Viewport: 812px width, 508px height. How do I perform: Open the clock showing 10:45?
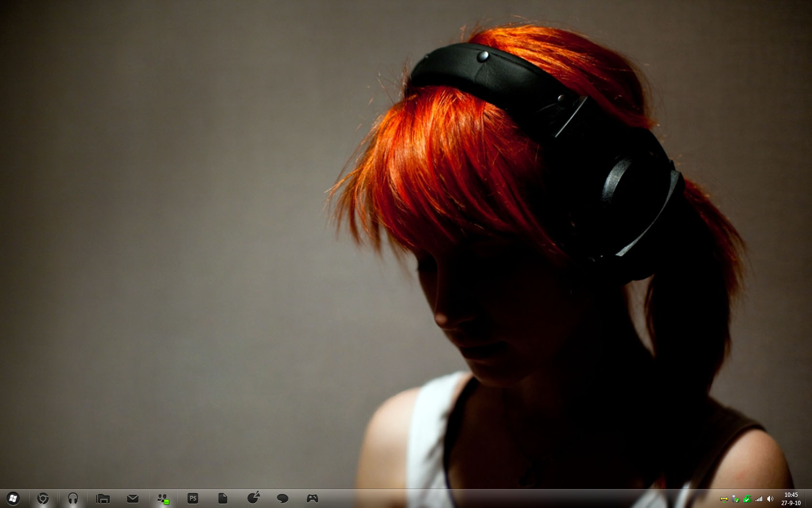click(791, 499)
